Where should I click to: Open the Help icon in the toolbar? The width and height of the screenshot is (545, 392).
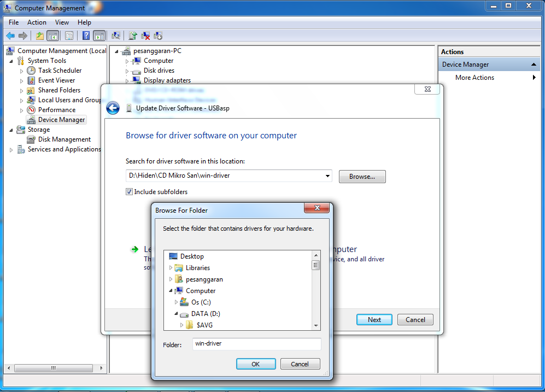coord(85,35)
